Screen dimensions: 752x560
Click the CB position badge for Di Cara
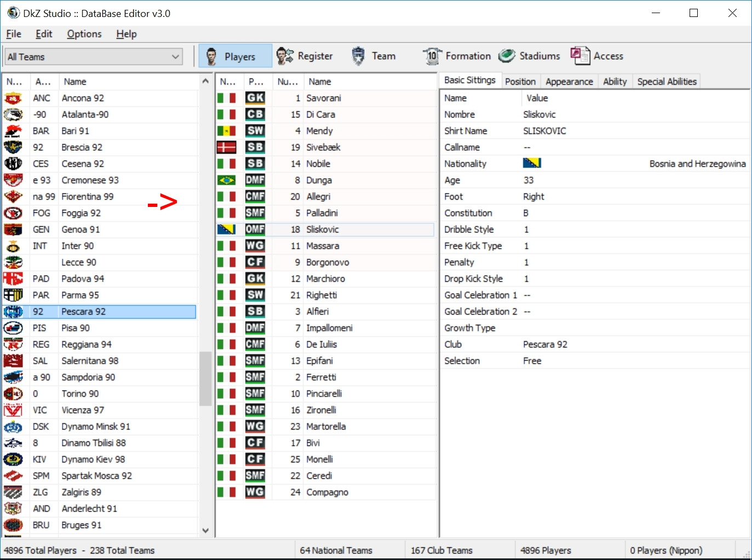pyautogui.click(x=255, y=114)
